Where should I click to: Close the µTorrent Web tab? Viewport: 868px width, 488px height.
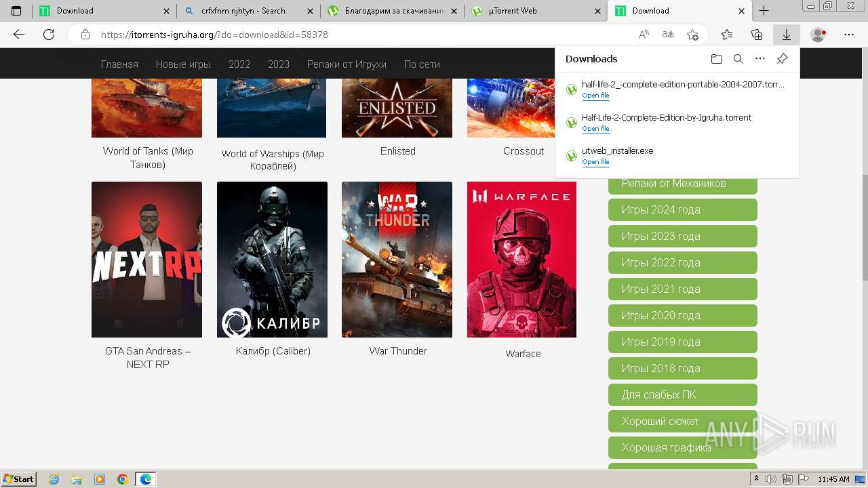tap(597, 11)
